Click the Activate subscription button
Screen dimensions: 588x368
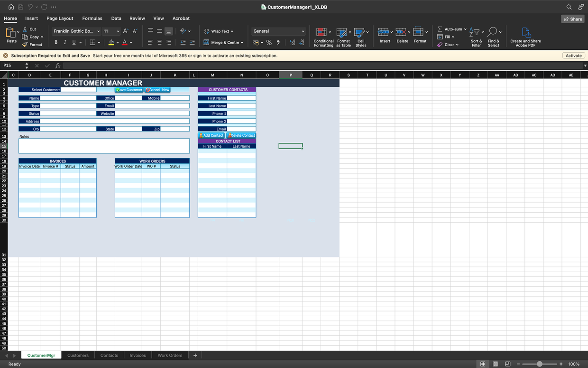(573, 56)
